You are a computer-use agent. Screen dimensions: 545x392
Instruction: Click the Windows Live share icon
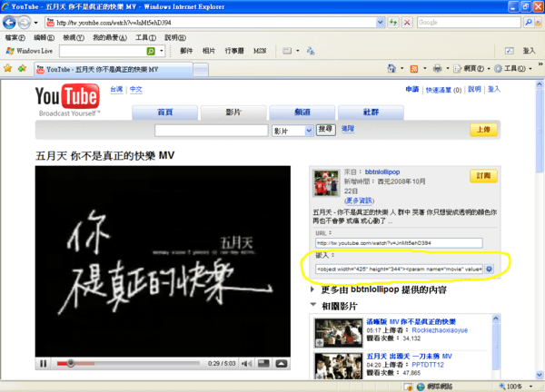[287, 51]
